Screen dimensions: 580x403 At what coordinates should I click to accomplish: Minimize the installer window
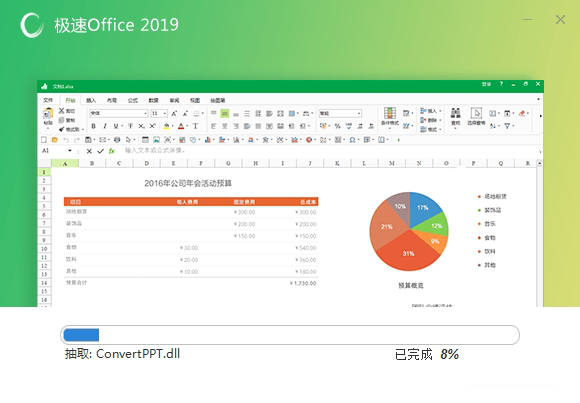coord(527,19)
